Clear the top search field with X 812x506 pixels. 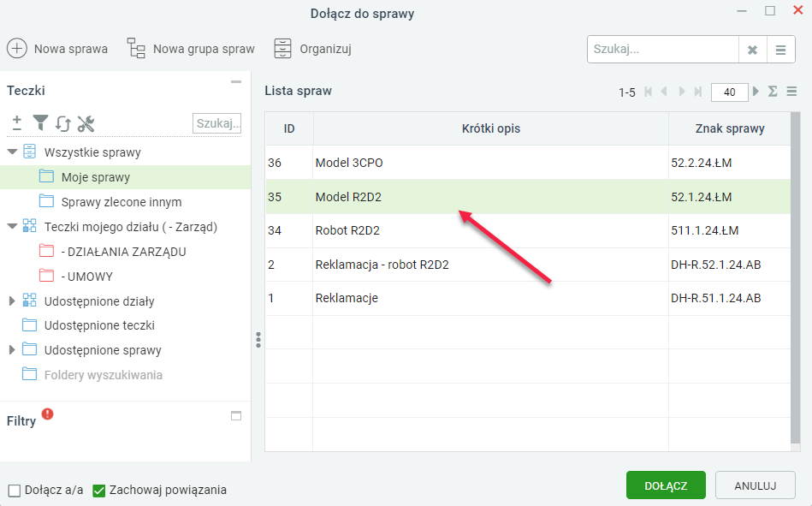tap(752, 50)
